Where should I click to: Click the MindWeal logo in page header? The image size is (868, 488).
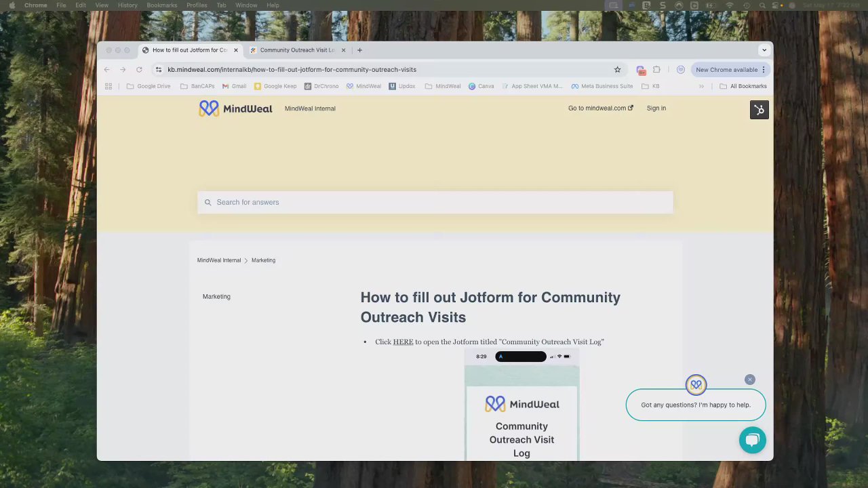[235, 108]
